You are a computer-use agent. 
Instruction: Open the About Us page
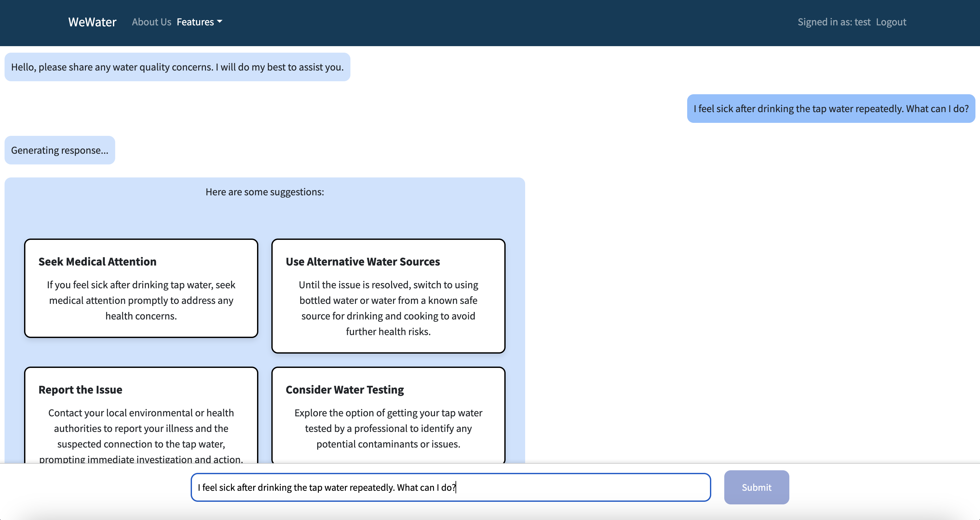coord(151,22)
